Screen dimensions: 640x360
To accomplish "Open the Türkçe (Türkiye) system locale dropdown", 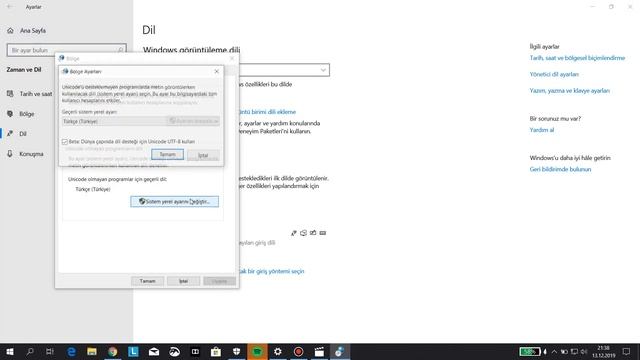I will 141,121.
